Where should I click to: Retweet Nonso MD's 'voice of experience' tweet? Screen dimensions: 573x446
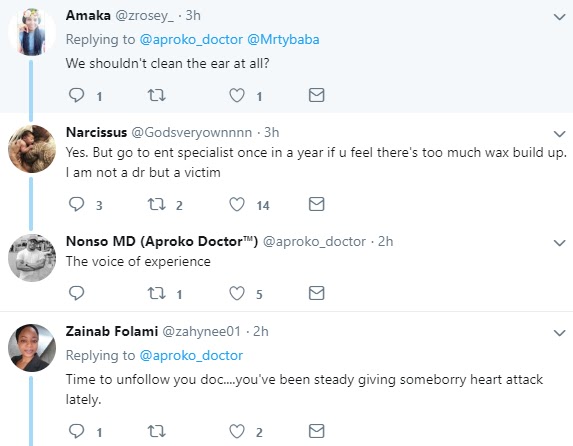pyautogui.click(x=156, y=293)
